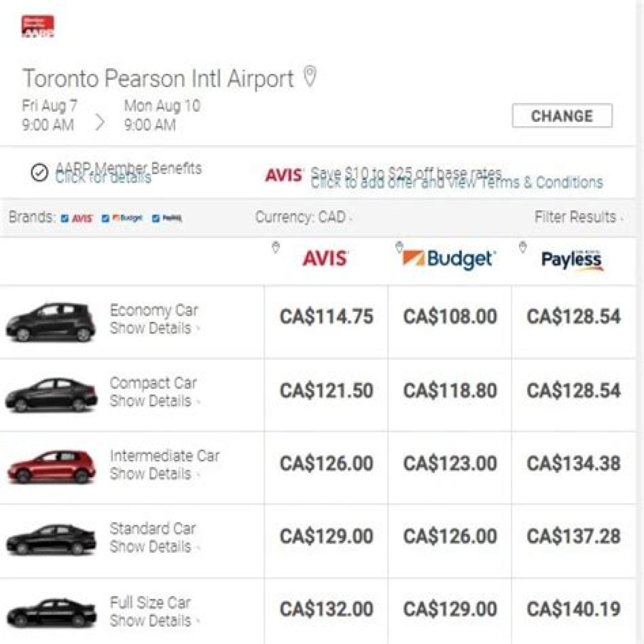Click the AARP logo at top
This screenshot has width=644, height=644.
pos(38,27)
